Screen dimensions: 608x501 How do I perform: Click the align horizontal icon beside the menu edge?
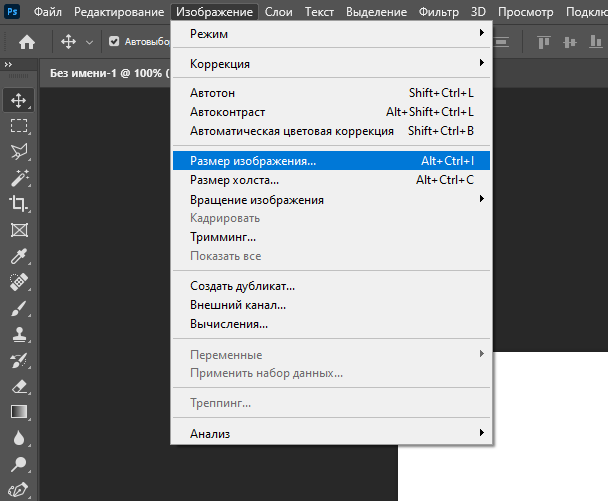click(x=501, y=42)
